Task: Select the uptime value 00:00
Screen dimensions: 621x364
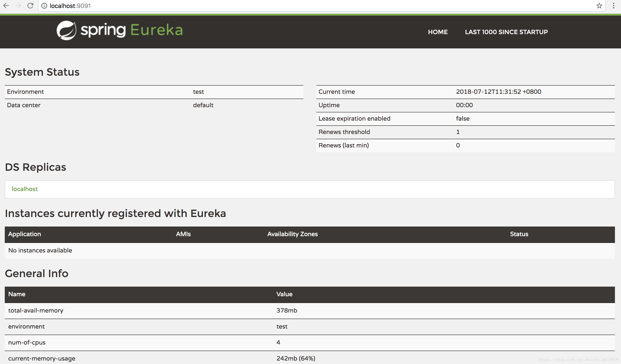Action: click(x=464, y=105)
